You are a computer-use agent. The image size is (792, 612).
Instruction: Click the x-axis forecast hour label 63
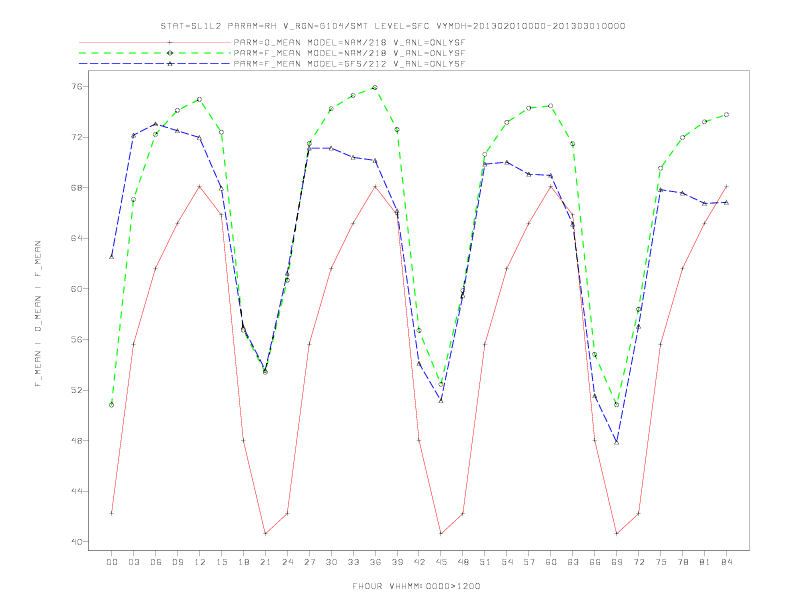tap(573, 562)
